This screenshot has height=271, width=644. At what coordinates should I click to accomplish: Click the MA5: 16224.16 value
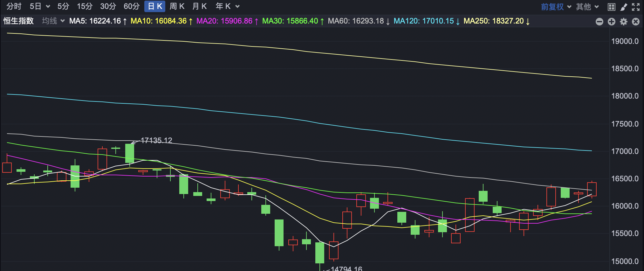[x=98, y=21]
